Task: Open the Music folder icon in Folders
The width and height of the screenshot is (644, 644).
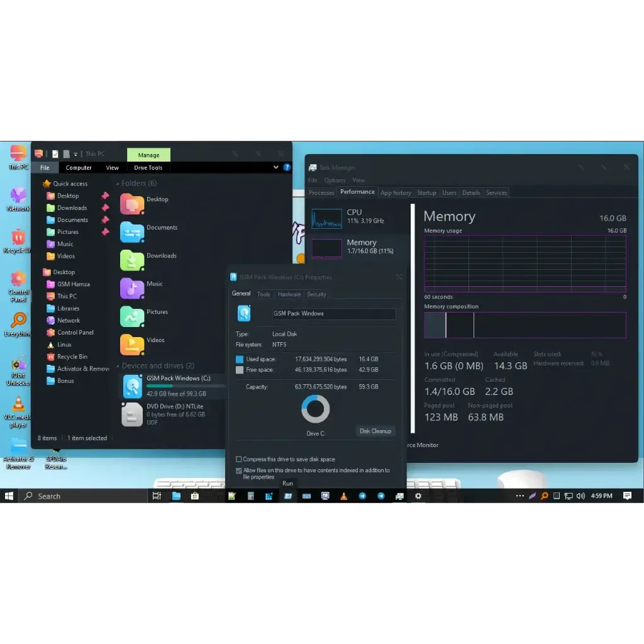Action: point(132,288)
